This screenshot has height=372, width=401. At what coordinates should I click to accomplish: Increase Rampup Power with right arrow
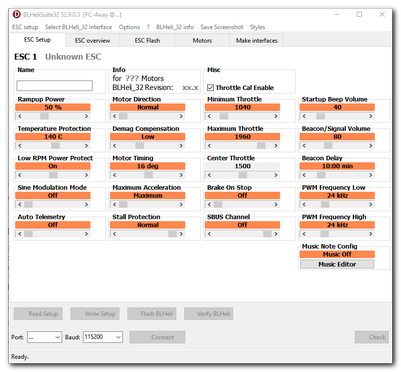87,116
